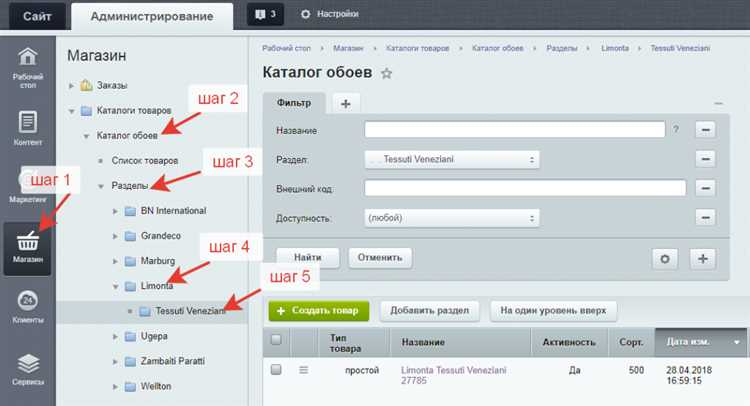Switch to the Сайт tab
The width and height of the screenshot is (750, 406).
37,17
